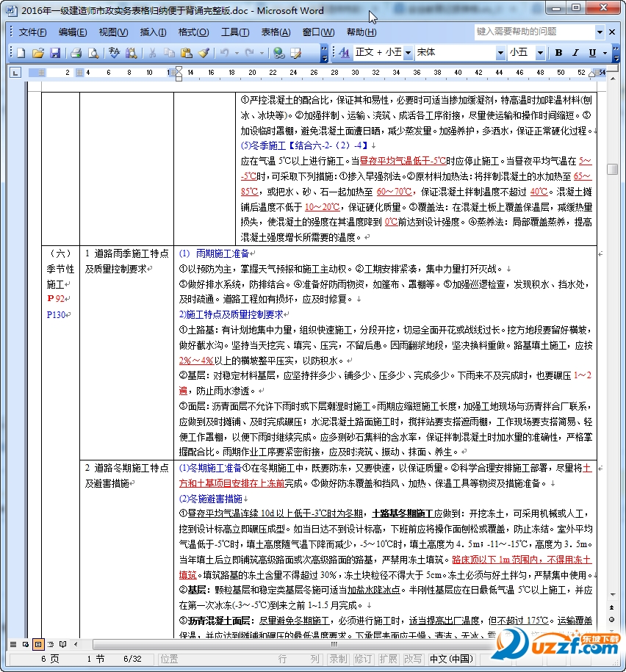This screenshot has width=626, height=672.
Task: Activate the Format Painter brush
Action: point(204,53)
